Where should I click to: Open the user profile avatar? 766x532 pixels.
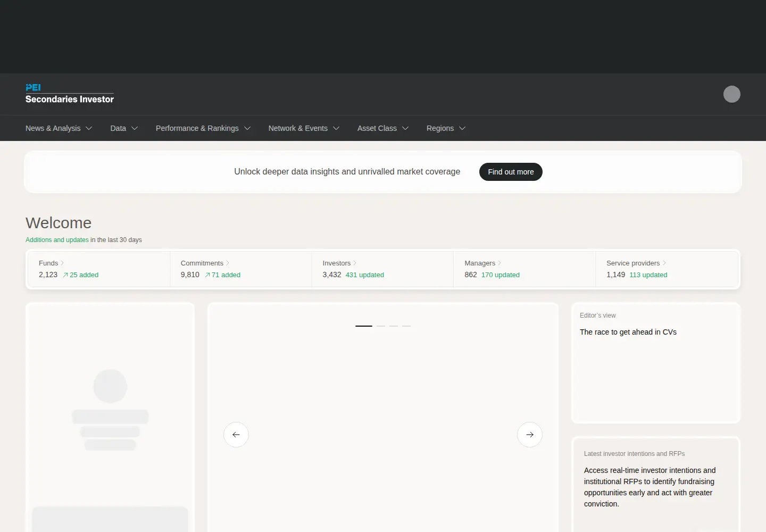732,94
